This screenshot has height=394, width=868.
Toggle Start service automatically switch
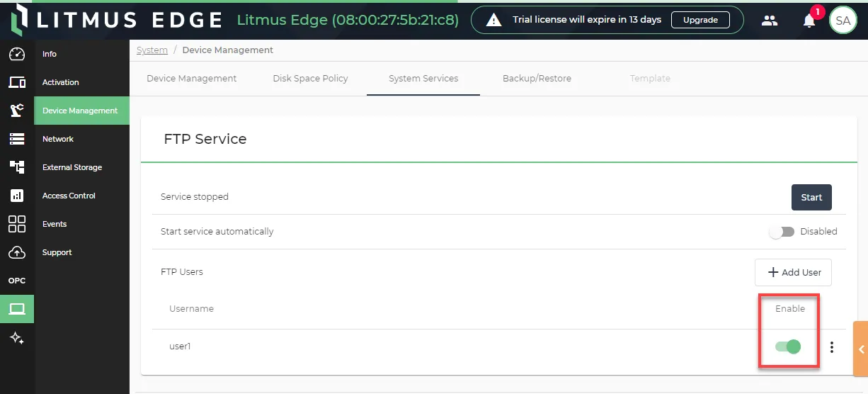pos(782,232)
